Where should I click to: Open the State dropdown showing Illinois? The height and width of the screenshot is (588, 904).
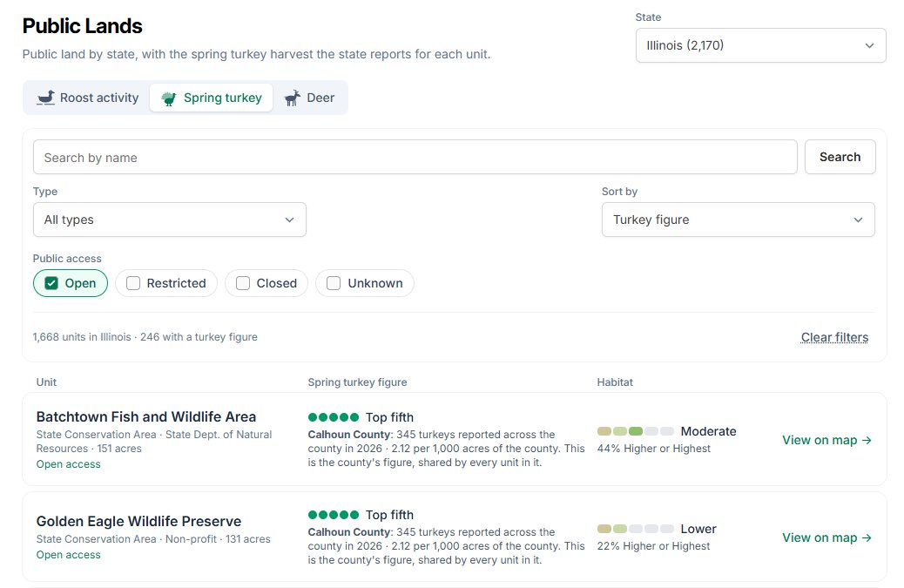point(760,45)
